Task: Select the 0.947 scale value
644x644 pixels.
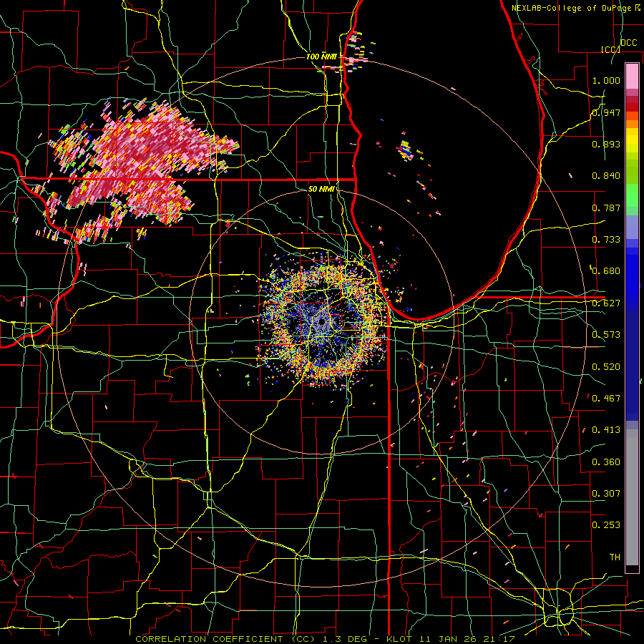Action: [x=606, y=112]
